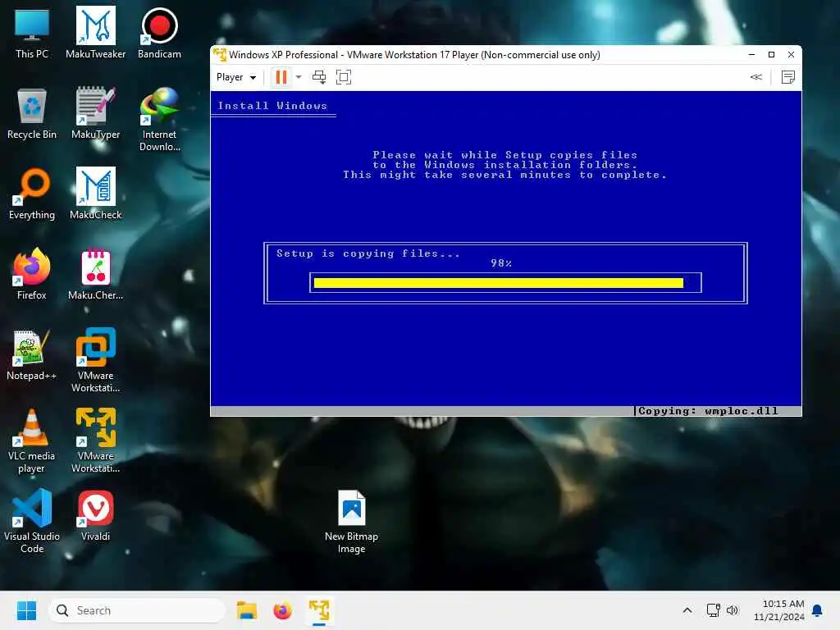Viewport: 840px width, 630px height.
Task: Select the Internet Download Manager icon
Action: point(159,120)
